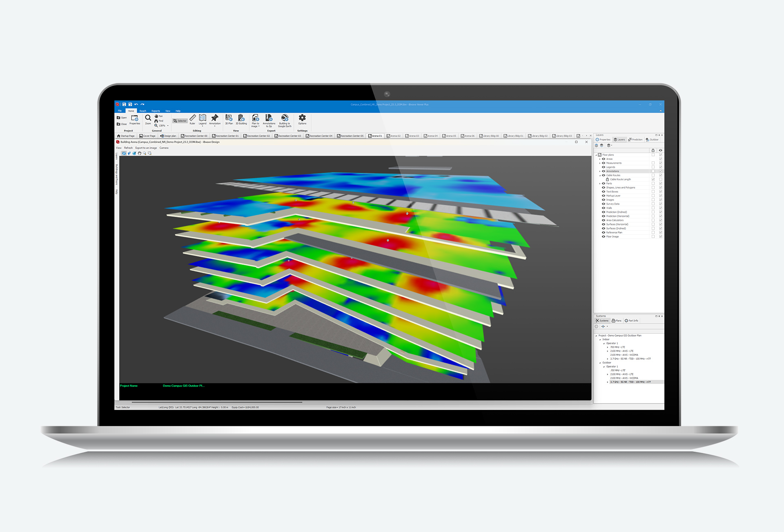The image size is (784, 532).
Task: Activate the Pan hand tool in ribbon
Action: coord(159,116)
